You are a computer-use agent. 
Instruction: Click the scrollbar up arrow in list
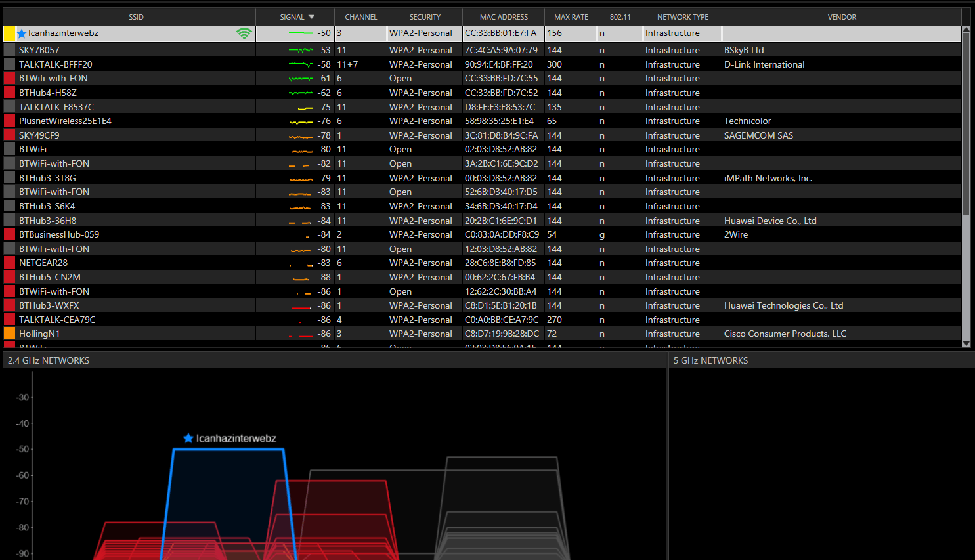click(966, 30)
